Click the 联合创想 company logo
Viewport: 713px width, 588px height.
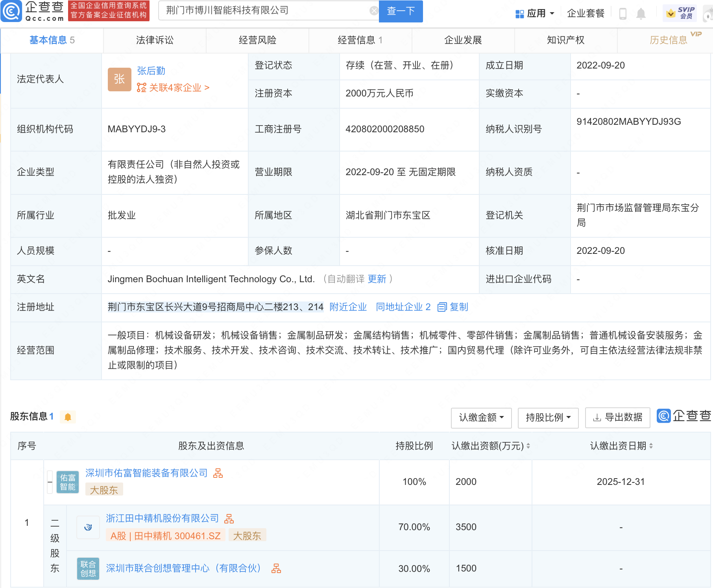tap(88, 569)
